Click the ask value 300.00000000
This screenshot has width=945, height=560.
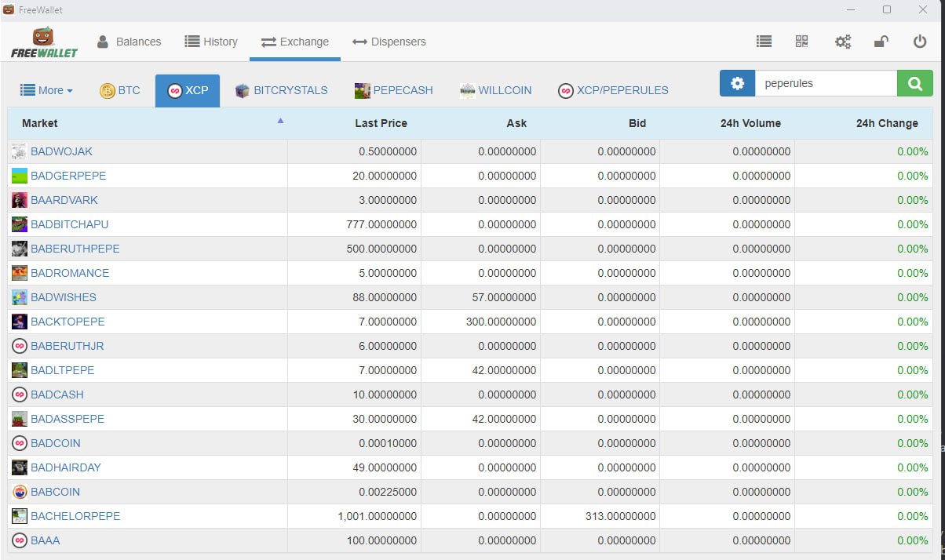tap(501, 322)
